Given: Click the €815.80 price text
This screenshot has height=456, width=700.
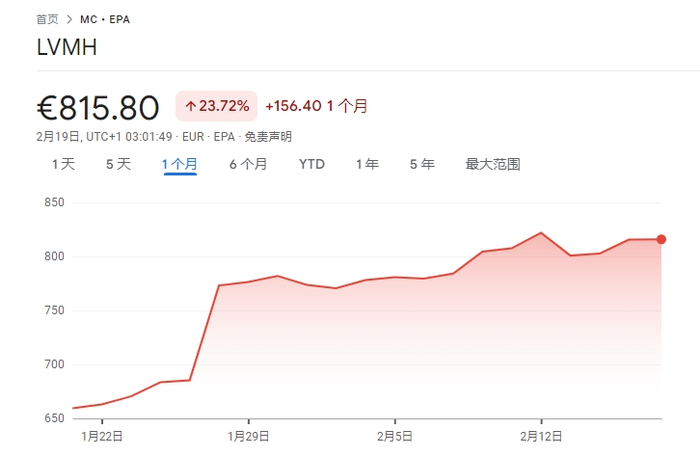Looking at the screenshot, I should [98, 106].
